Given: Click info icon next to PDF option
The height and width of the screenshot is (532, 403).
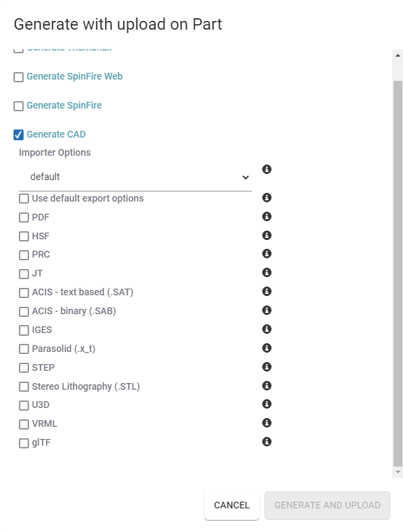Looking at the screenshot, I should point(267,216).
